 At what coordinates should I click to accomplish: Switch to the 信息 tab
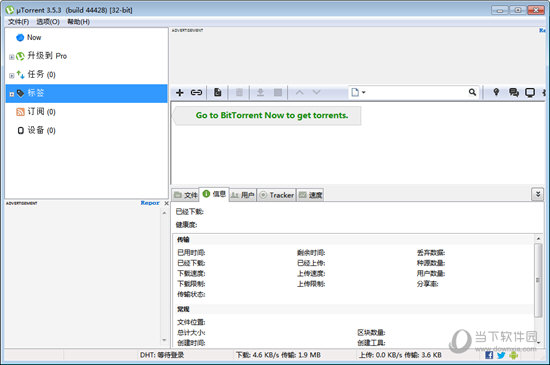[214, 194]
